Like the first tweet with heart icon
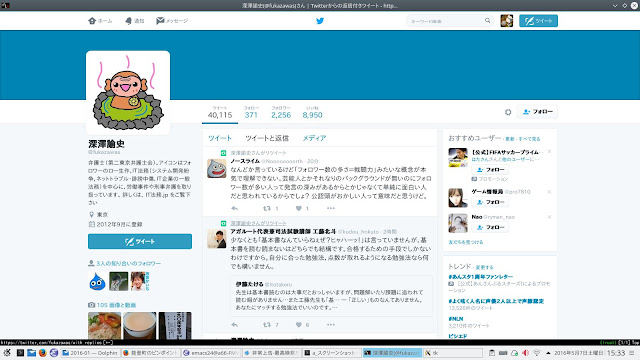This screenshot has height=360, width=640. (299, 208)
